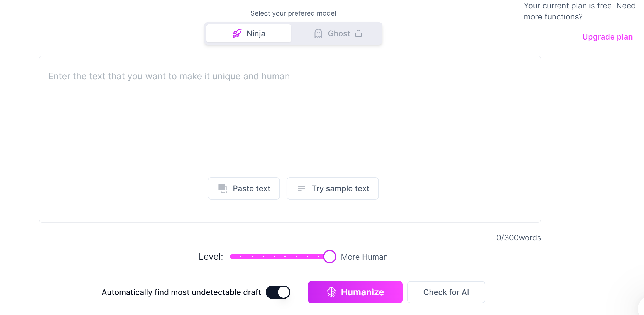Click the clipboard icon on Paste text button
This screenshot has width=644, height=315.
tap(223, 188)
